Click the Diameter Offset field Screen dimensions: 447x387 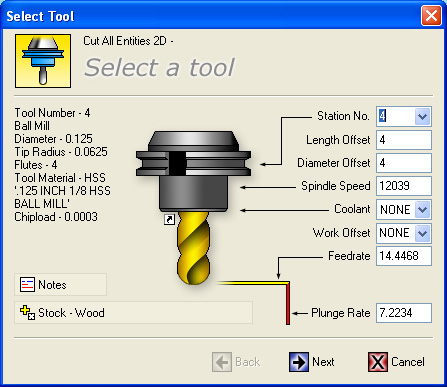(x=404, y=163)
